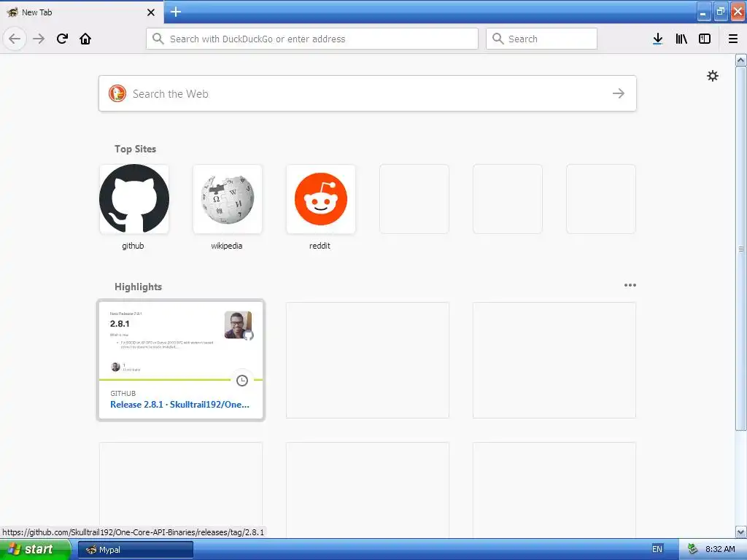The height and width of the screenshot is (560, 747).
Task: Select the New Tab tab
Action: (x=82, y=12)
